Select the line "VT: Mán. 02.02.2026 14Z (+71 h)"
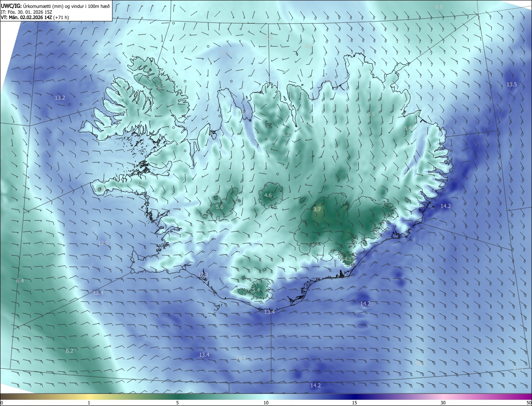The height and width of the screenshot is (406, 532). [35, 17]
